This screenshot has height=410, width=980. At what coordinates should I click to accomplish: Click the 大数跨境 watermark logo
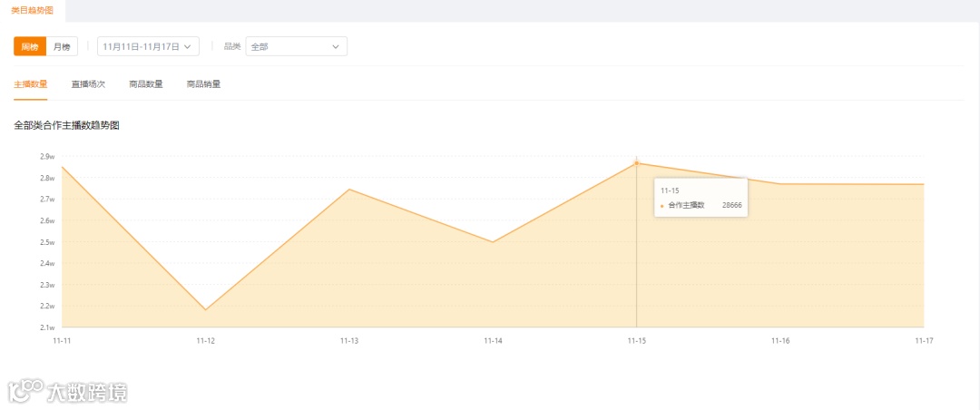[68, 391]
